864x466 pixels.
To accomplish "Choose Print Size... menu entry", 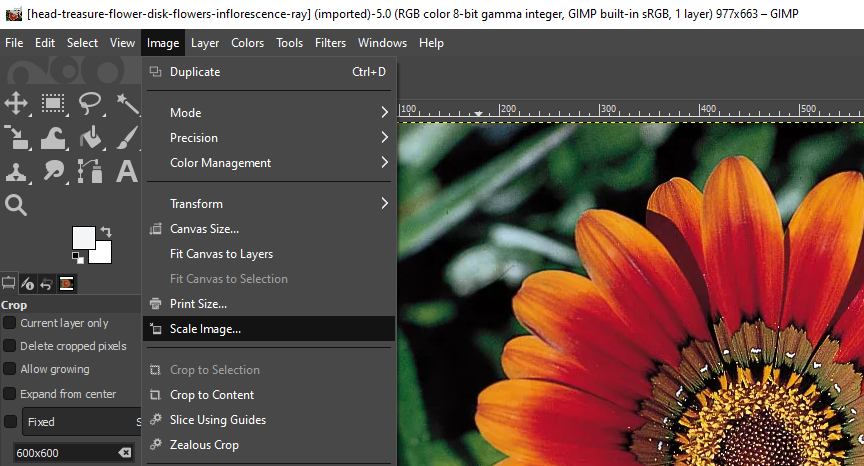I will click(269, 304).
